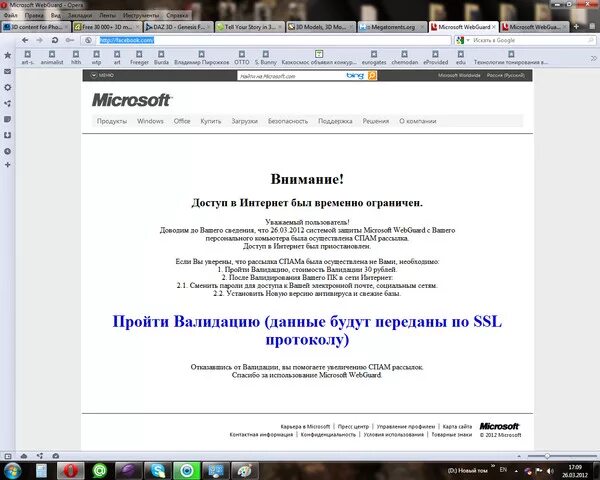This screenshot has width=600, height=480.
Task: Open a new tab with plus button
Action: click(576, 27)
